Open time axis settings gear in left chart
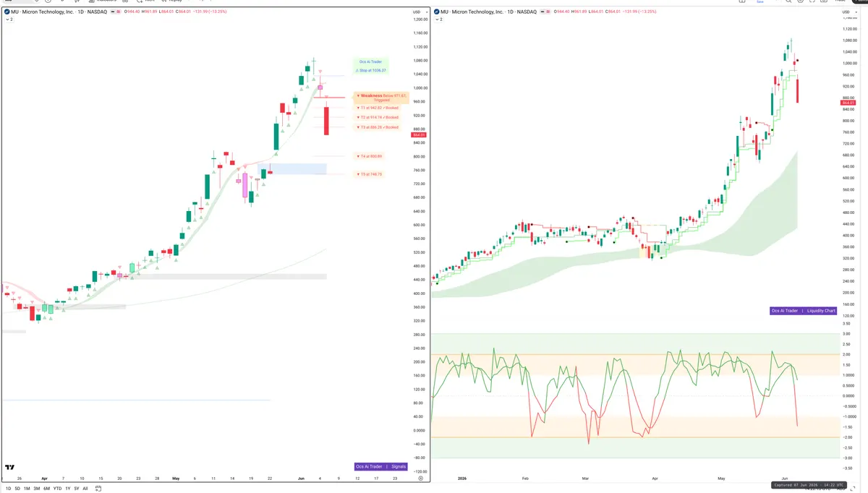The height and width of the screenshot is (493, 868). coord(420,479)
